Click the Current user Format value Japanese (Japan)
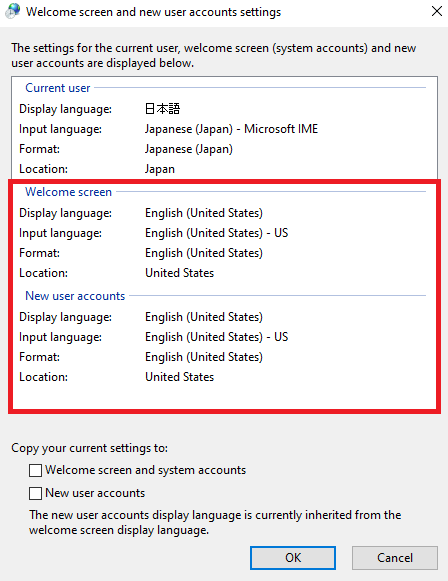The width and height of the screenshot is (448, 581). [189, 149]
